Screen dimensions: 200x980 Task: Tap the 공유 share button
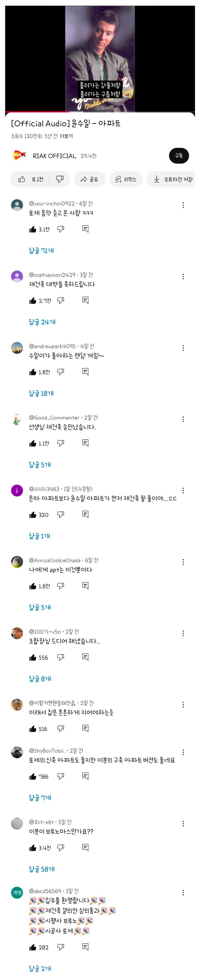click(89, 179)
